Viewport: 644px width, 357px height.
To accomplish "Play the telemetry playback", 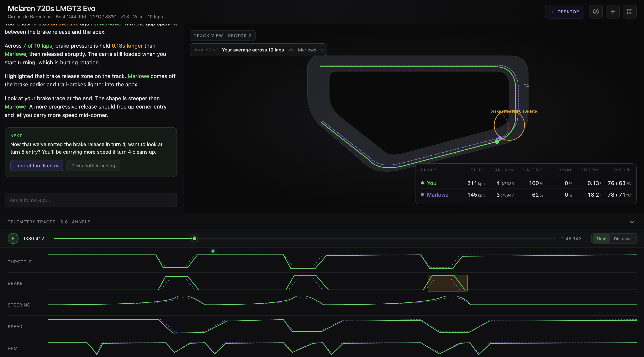I will 13,238.
